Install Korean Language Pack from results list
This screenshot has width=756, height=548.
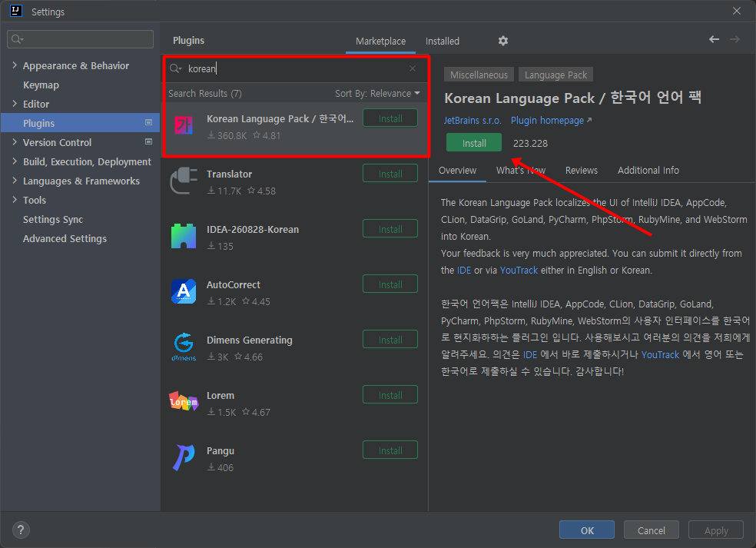click(x=390, y=118)
